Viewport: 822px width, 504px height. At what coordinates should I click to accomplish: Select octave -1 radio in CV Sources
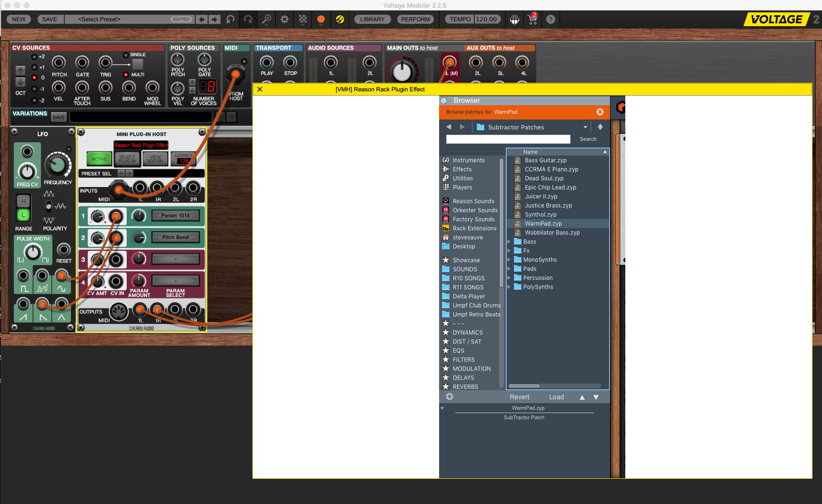(x=34, y=89)
